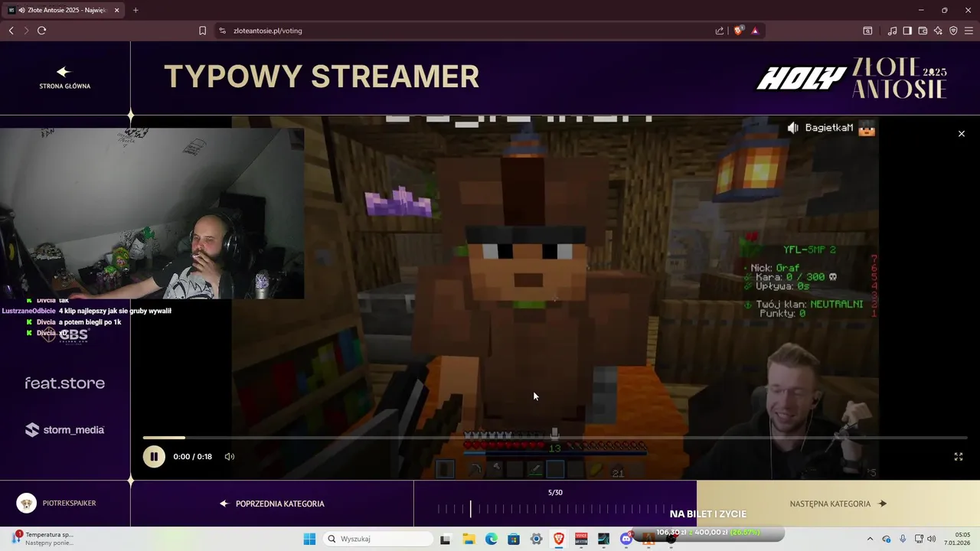Open system volume speaker icon in tray
This screenshot has height=551, width=980.
932,539
